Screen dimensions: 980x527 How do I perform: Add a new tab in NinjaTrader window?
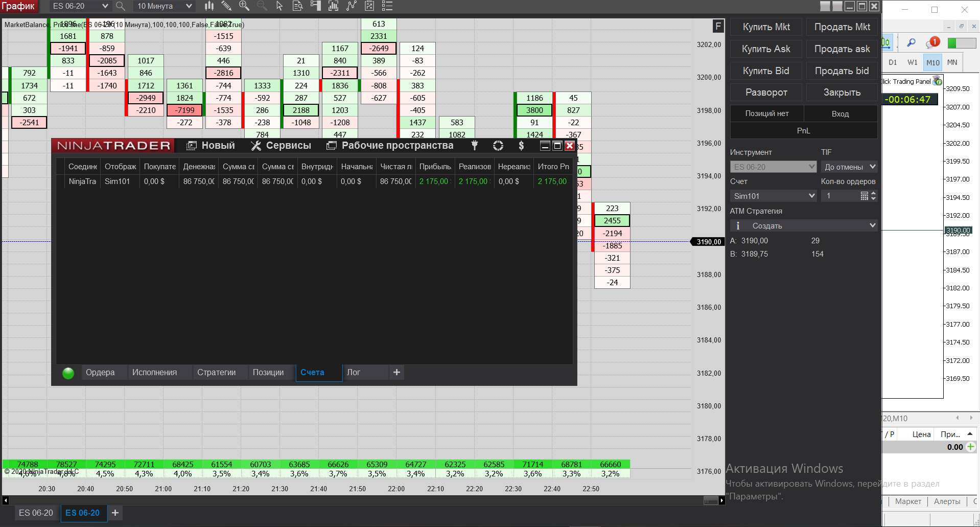[x=396, y=373]
